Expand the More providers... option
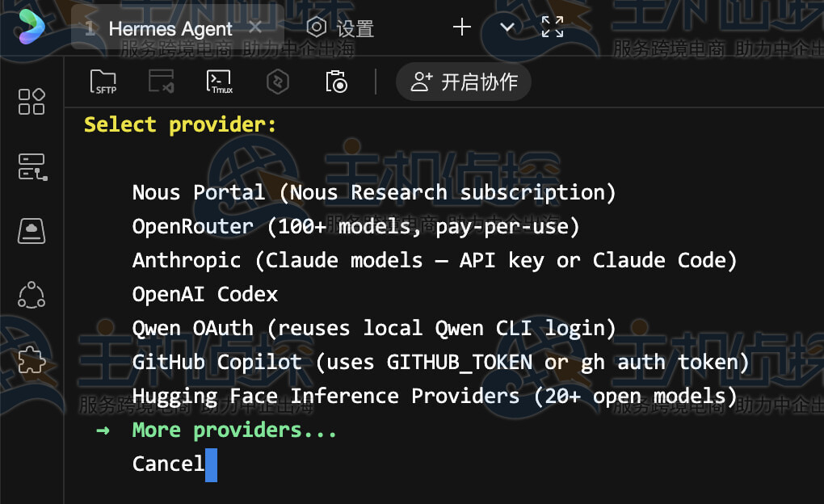The height and width of the screenshot is (504, 824). pos(234,430)
